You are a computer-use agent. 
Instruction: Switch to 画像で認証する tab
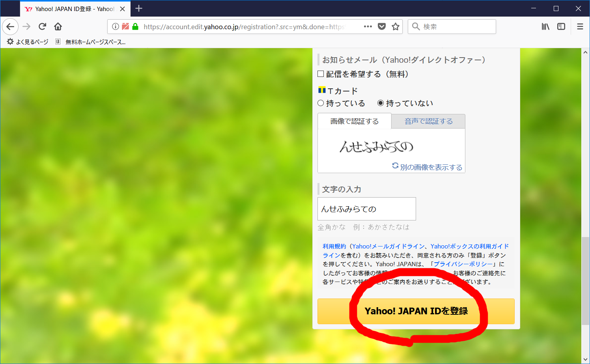coord(355,121)
